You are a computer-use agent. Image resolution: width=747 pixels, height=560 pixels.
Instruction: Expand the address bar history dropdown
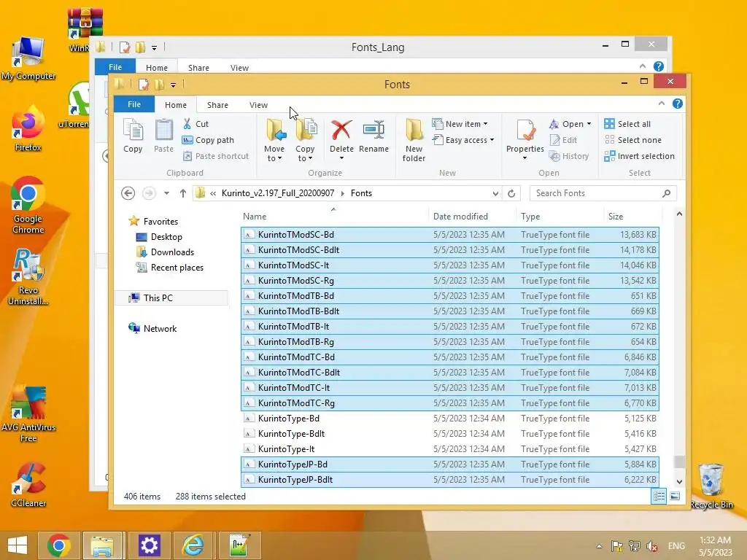click(495, 193)
